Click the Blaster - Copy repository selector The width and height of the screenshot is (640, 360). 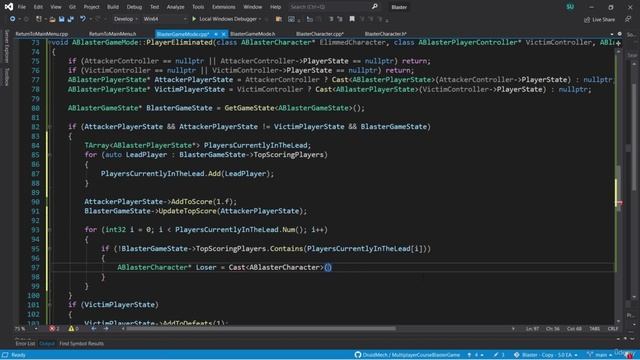pos(546,355)
